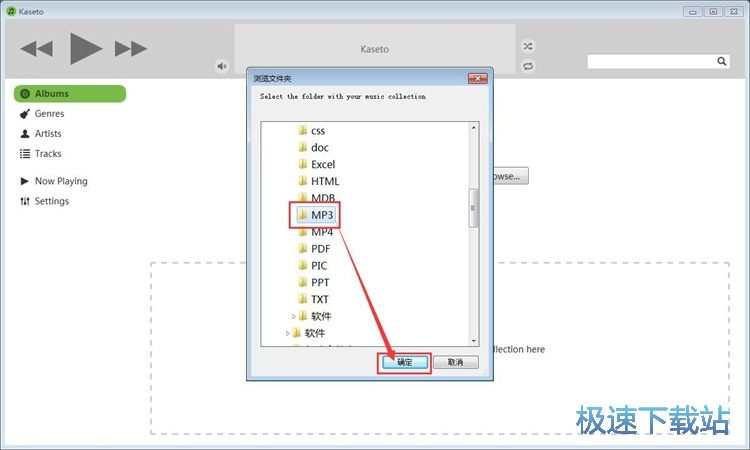The width and height of the screenshot is (750, 450).
Task: Select the TXT folder
Action: (313, 299)
